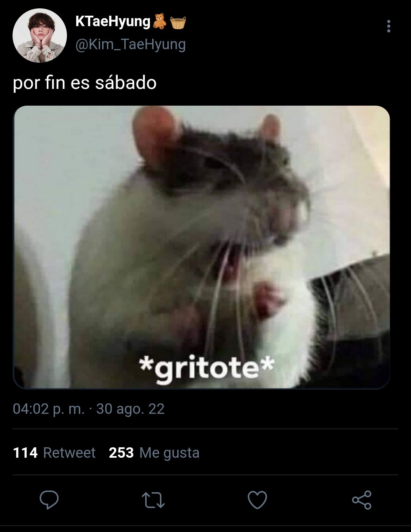Tap the reply speech bubble icon
Viewport: 411px width, 532px height.
[x=49, y=500]
